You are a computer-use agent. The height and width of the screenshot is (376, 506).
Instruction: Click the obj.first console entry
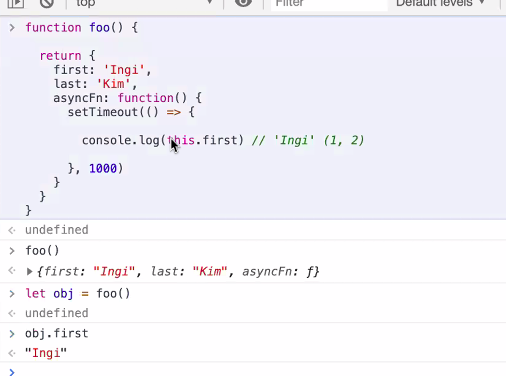tap(57, 333)
